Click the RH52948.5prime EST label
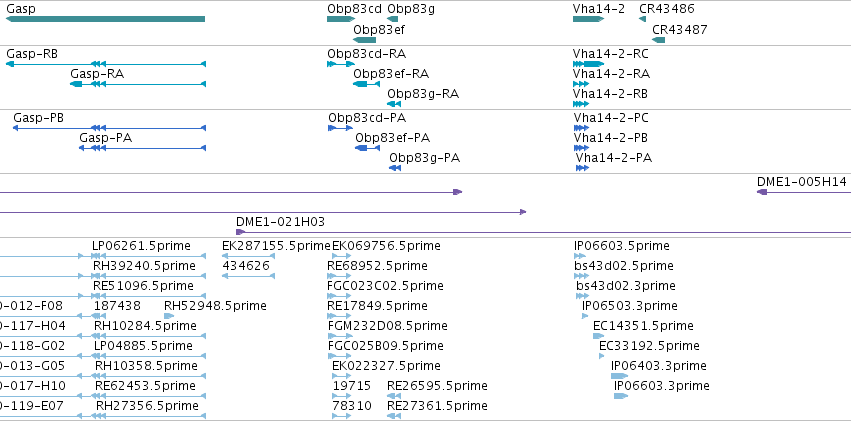The image size is (851, 421). 215,306
